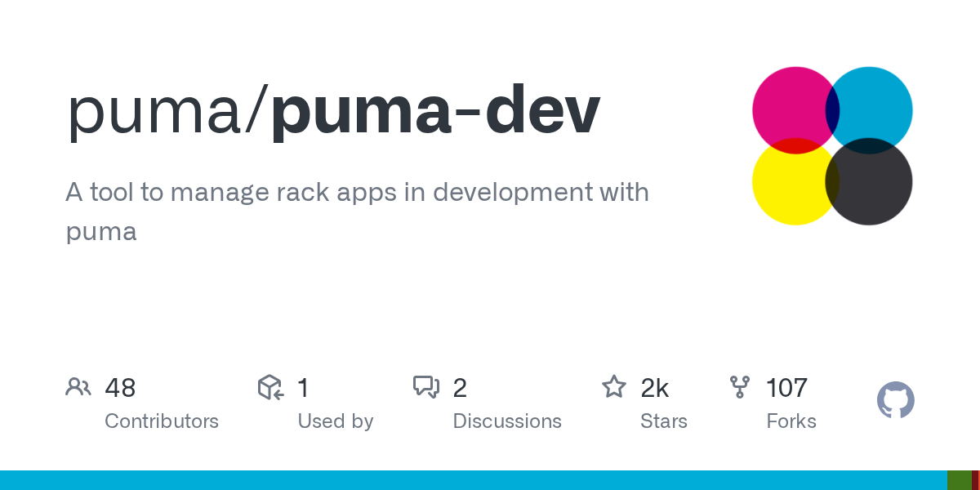
Task: Select the fork network icon
Action: (740, 387)
